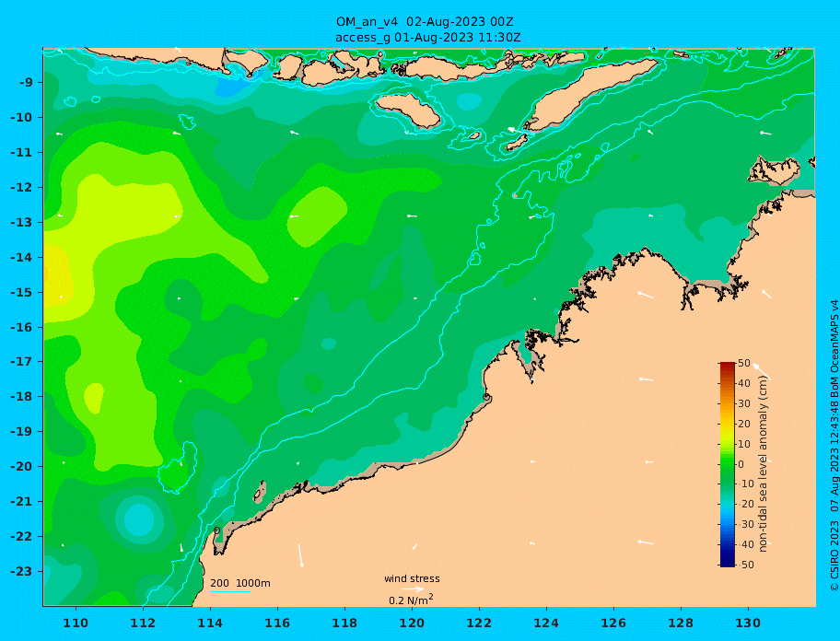The image size is (840, 641).
Task: Click the longitude axis label 120
Action: [412, 624]
